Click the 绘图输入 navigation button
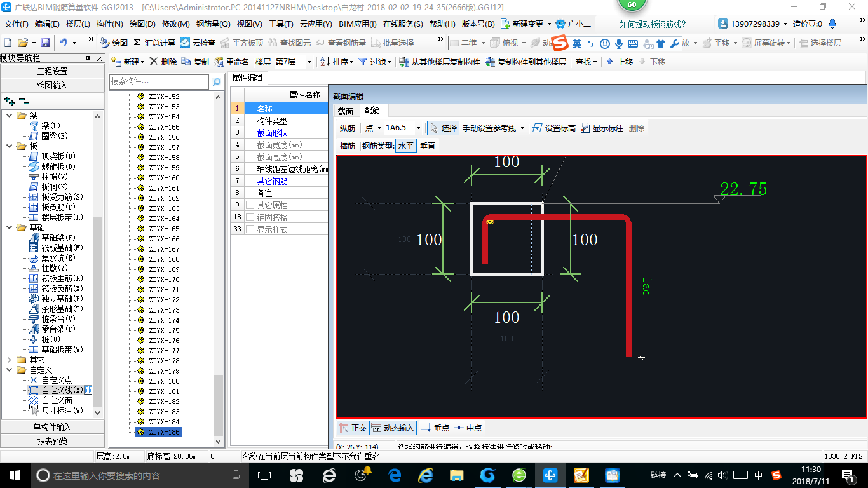Image resolution: width=868 pixels, height=488 pixels. [x=52, y=85]
